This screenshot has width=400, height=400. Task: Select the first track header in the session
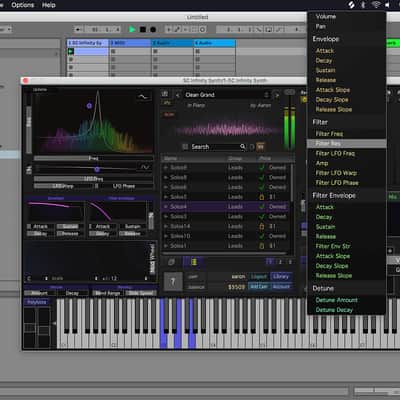pos(88,43)
